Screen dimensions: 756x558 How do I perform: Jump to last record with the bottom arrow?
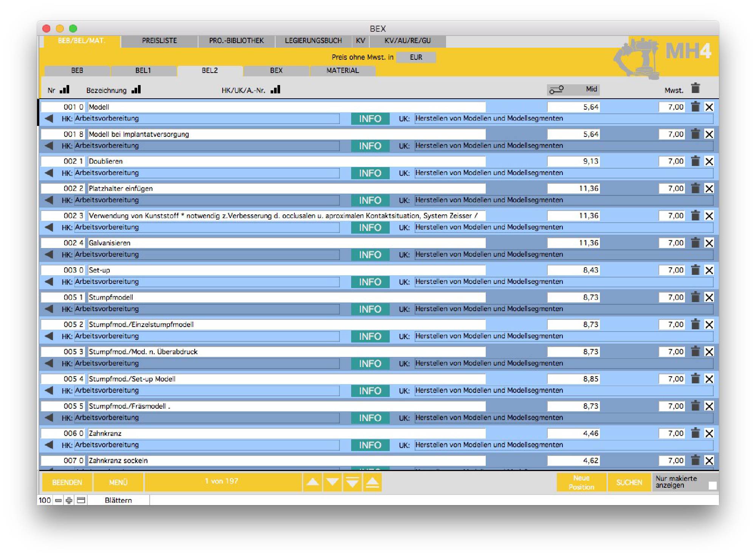tap(352, 482)
